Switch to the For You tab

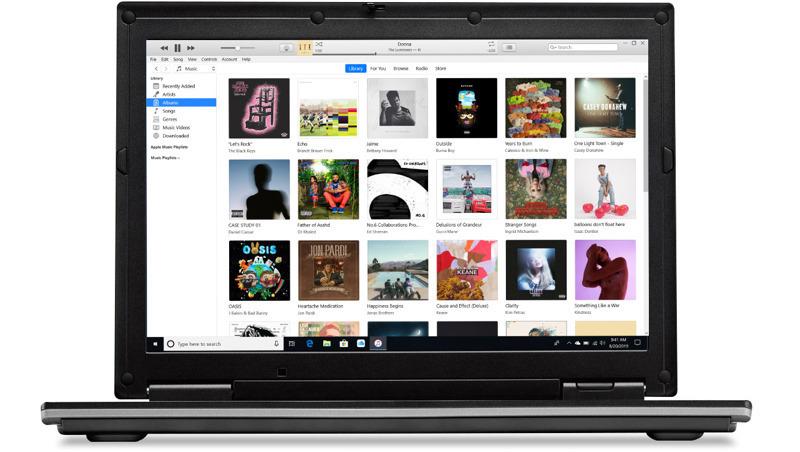click(378, 69)
